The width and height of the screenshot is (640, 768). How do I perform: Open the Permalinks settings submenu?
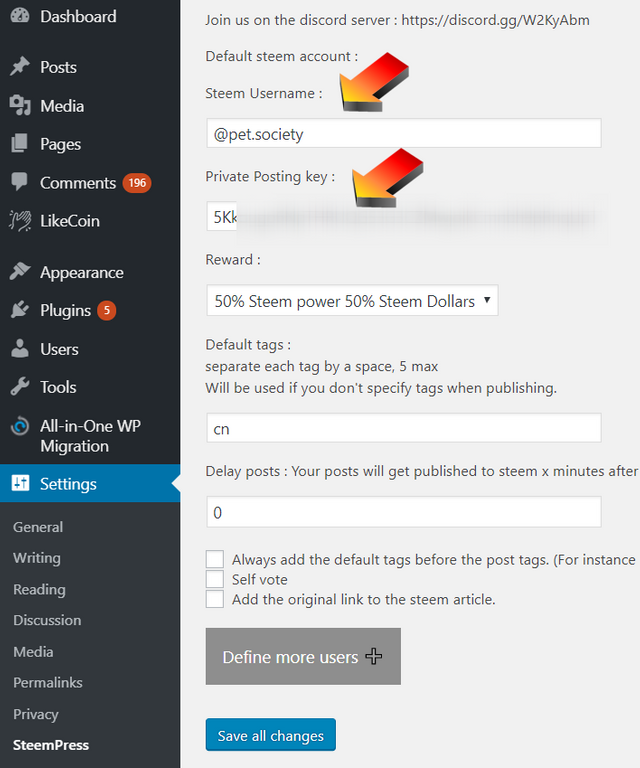(47, 682)
